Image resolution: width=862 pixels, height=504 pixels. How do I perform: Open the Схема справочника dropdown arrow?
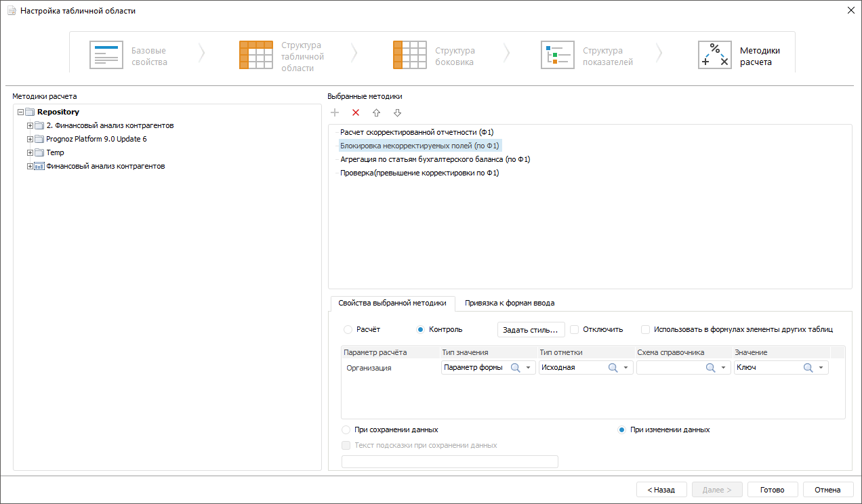(724, 368)
